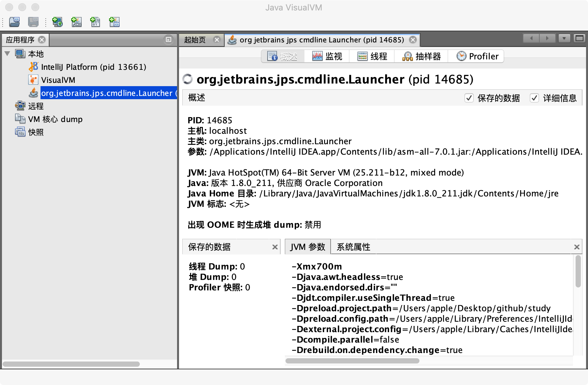
Task: Open the 概述 overview tab
Action: (283, 56)
